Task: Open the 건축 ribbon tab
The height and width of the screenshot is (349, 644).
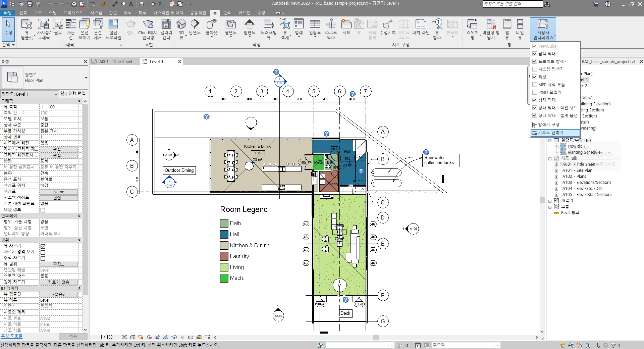Action: [23, 13]
